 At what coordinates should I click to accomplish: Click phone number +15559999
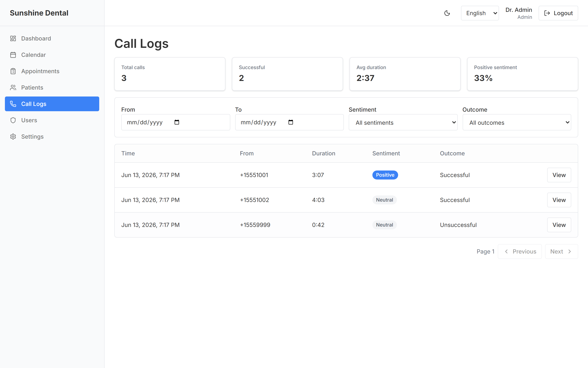(x=255, y=225)
